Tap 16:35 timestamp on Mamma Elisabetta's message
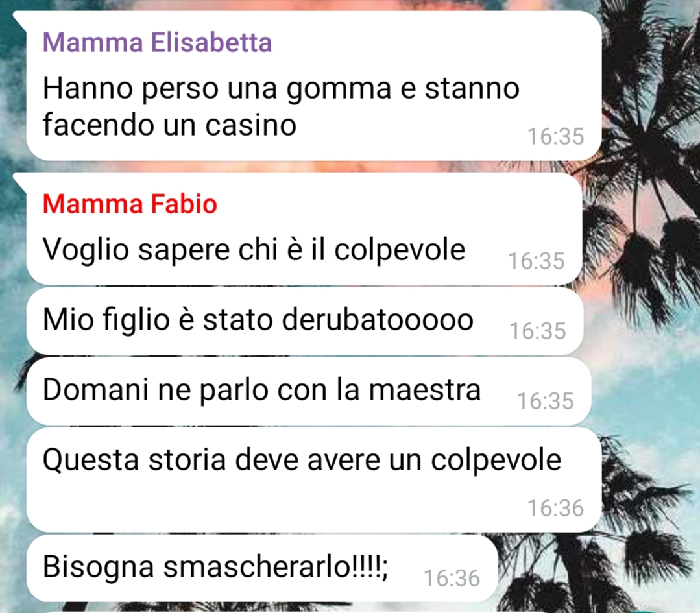The width and height of the screenshot is (700, 613). [x=556, y=137]
